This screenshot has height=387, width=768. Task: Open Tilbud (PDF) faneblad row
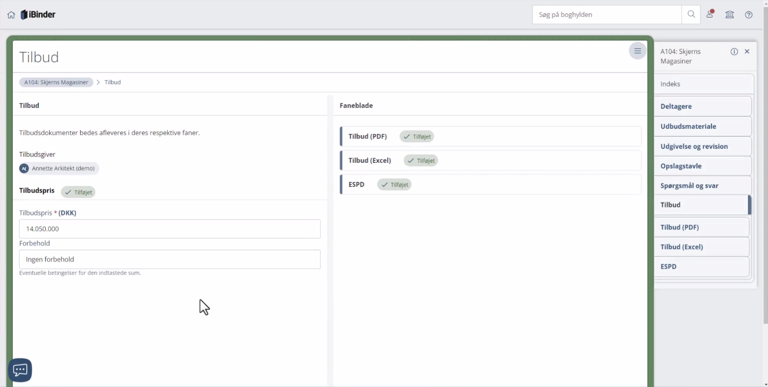pyautogui.click(x=490, y=136)
